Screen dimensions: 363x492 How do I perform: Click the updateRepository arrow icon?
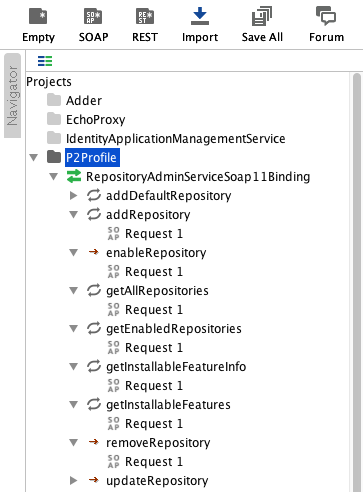click(94, 480)
